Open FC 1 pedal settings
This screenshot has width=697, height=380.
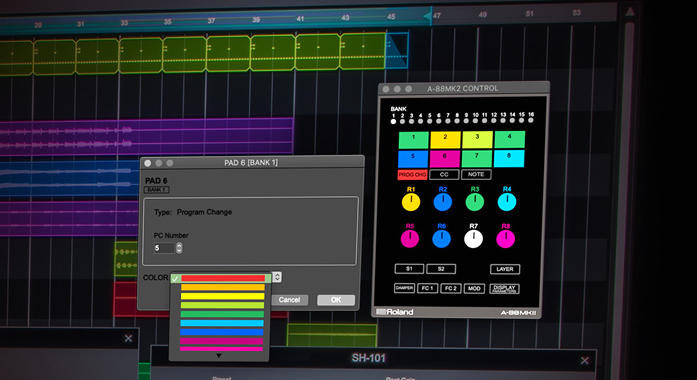point(427,288)
